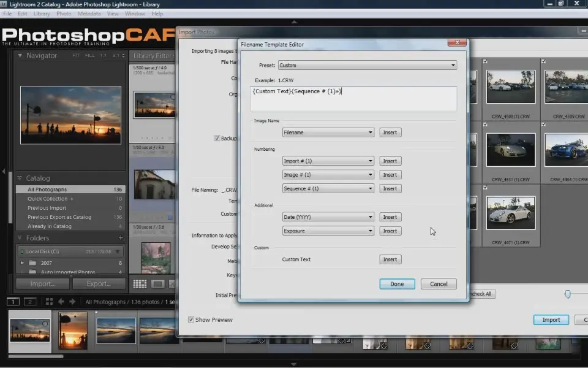Open the Filename dropdown under Image Name
This screenshot has width=588, height=368.
(328, 132)
